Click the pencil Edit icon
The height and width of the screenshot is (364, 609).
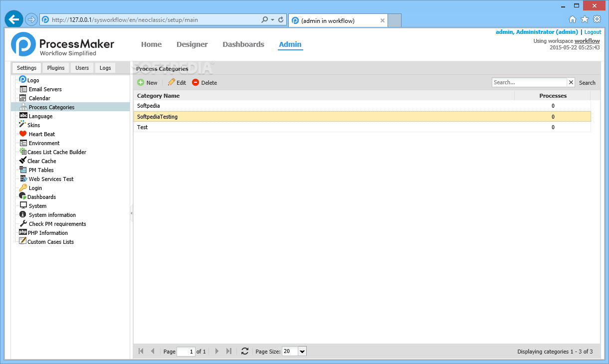pyautogui.click(x=172, y=82)
